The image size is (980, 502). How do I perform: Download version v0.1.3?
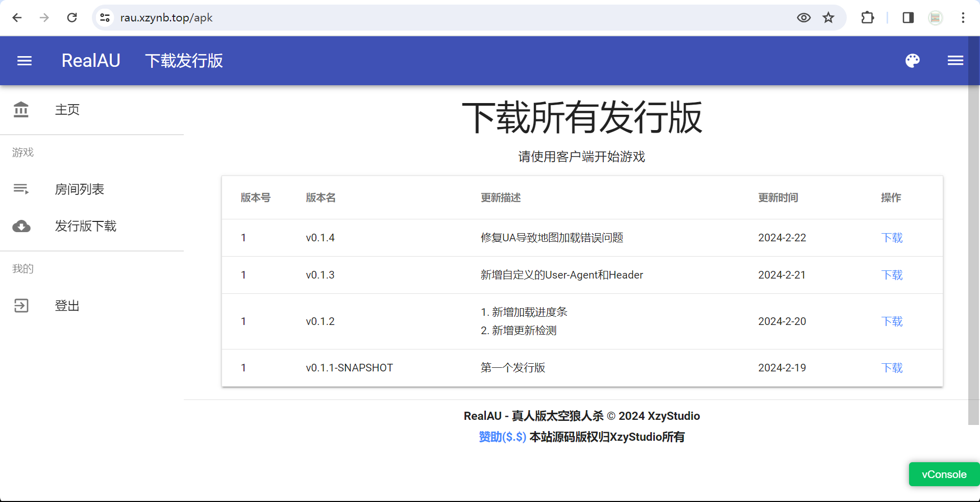(892, 275)
